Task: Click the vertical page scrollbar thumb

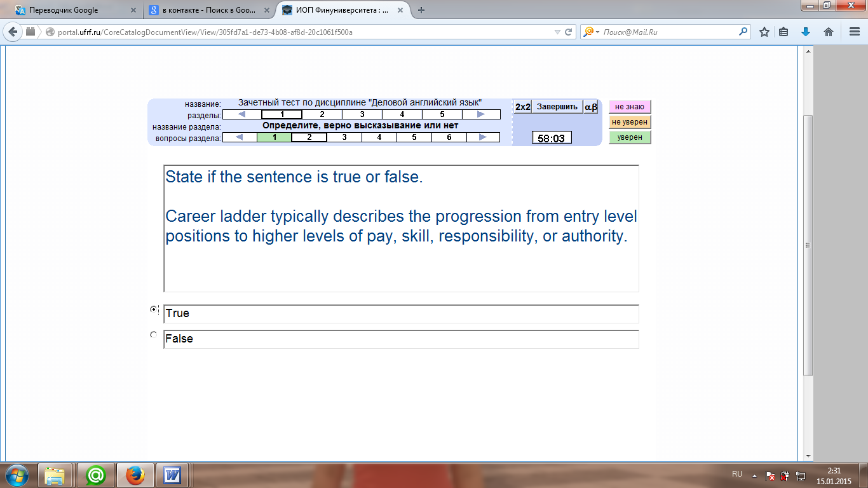Action: [x=808, y=245]
